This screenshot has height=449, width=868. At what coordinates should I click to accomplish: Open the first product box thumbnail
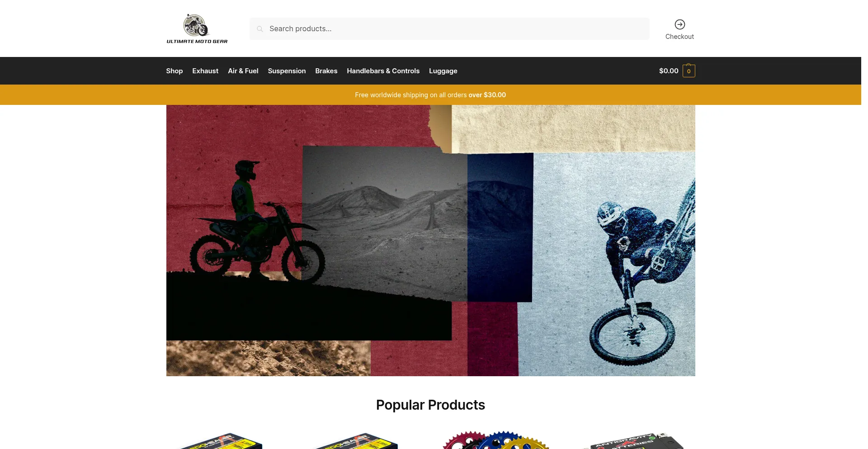point(222,440)
